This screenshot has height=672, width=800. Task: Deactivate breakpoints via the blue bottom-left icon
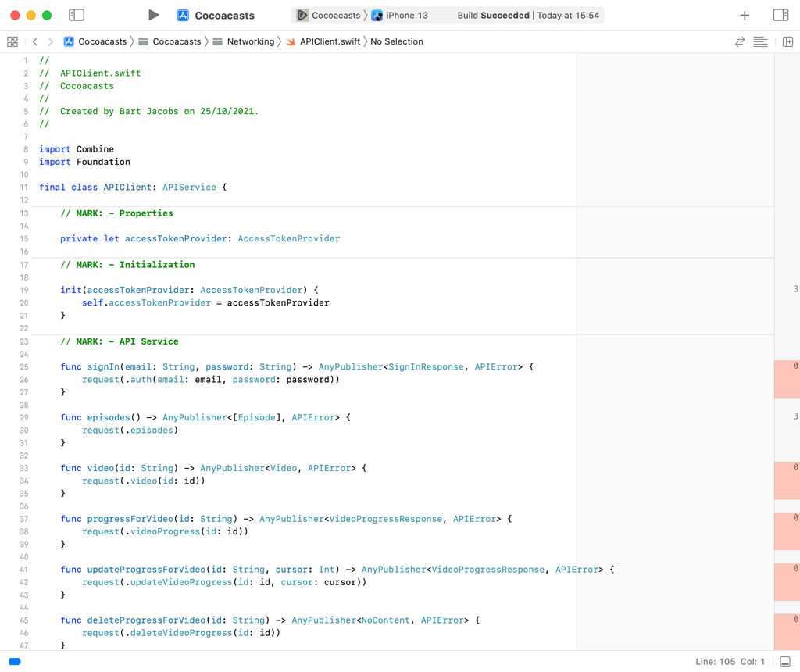click(14, 661)
